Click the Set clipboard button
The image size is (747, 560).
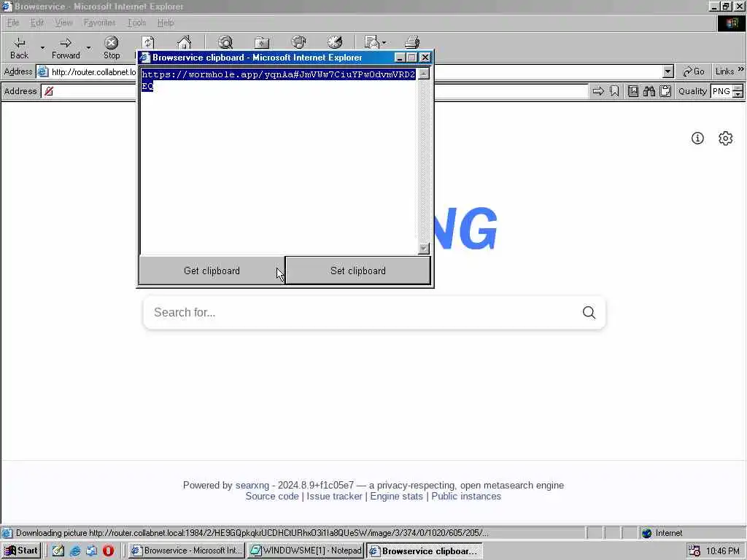click(357, 271)
